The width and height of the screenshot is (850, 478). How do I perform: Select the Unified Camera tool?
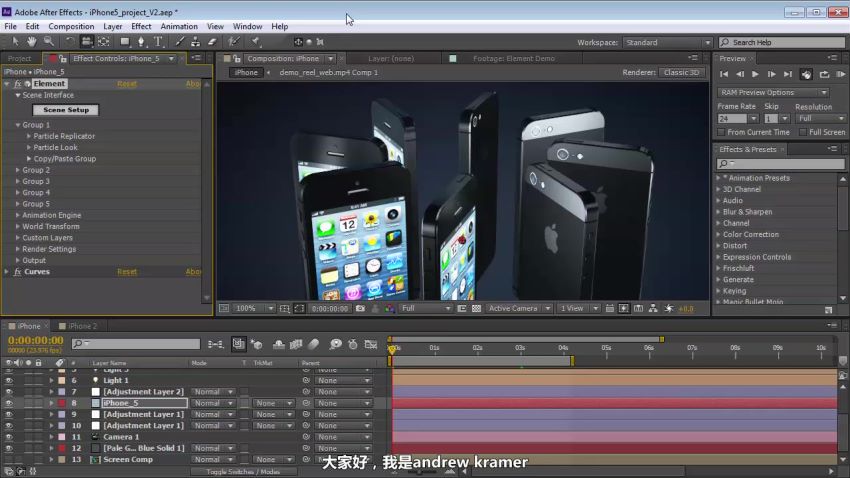86,41
